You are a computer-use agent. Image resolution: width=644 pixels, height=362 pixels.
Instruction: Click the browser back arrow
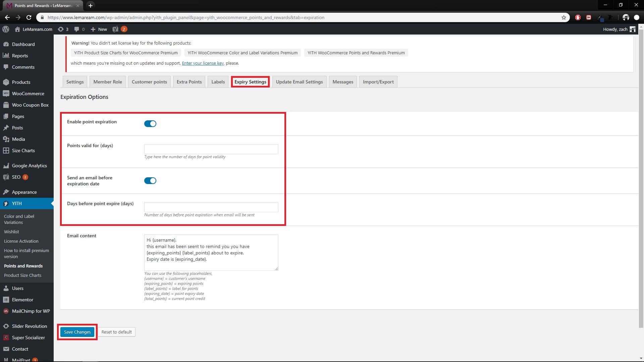click(7, 17)
